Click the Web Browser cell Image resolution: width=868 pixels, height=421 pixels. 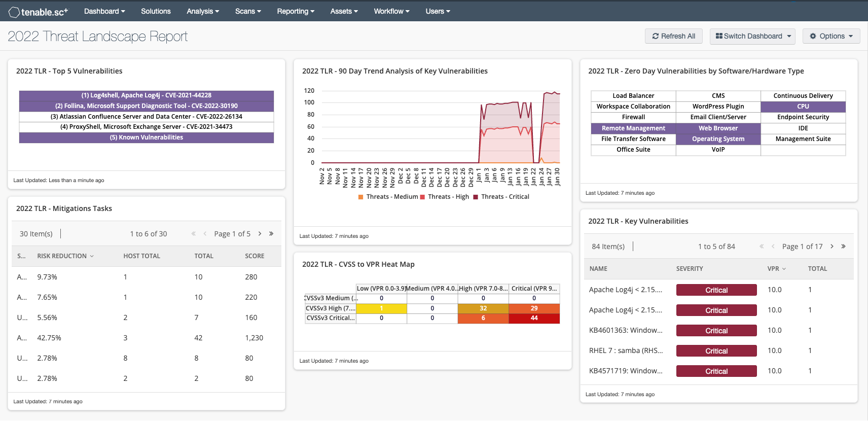click(718, 128)
